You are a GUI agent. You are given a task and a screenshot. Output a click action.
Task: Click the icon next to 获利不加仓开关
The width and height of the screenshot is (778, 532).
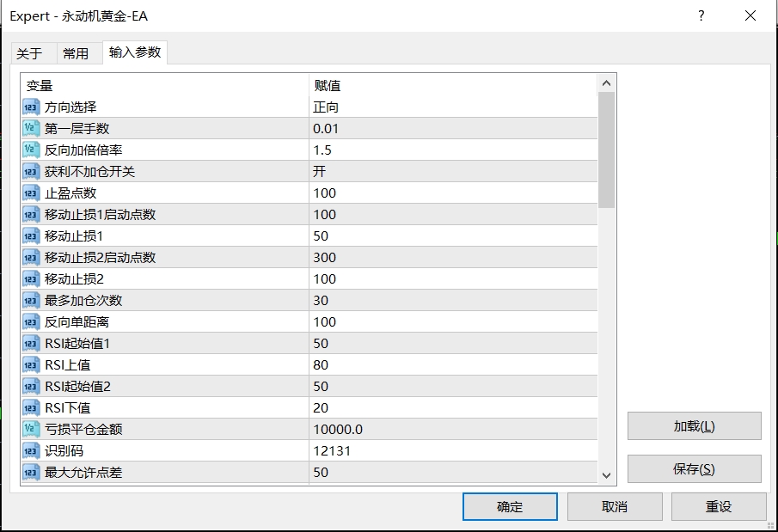[31, 172]
